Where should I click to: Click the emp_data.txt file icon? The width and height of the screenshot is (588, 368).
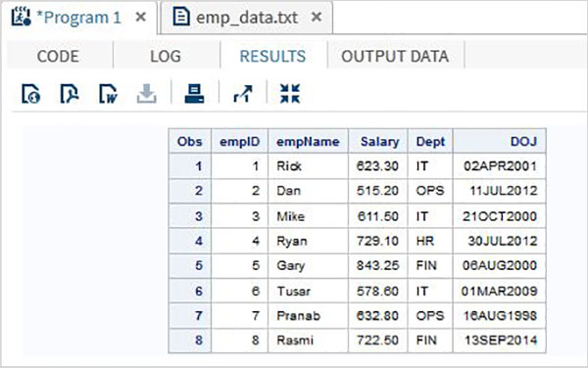(x=181, y=17)
